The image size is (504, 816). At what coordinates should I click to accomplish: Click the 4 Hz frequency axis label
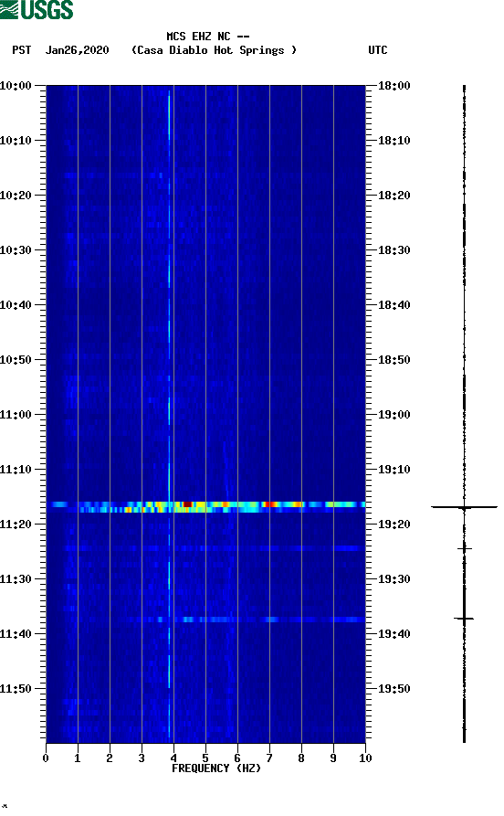[173, 758]
